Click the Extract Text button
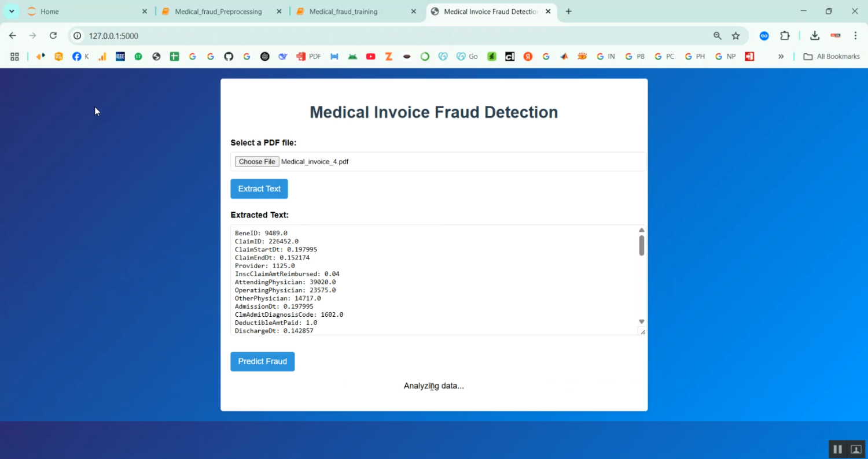 (x=259, y=189)
